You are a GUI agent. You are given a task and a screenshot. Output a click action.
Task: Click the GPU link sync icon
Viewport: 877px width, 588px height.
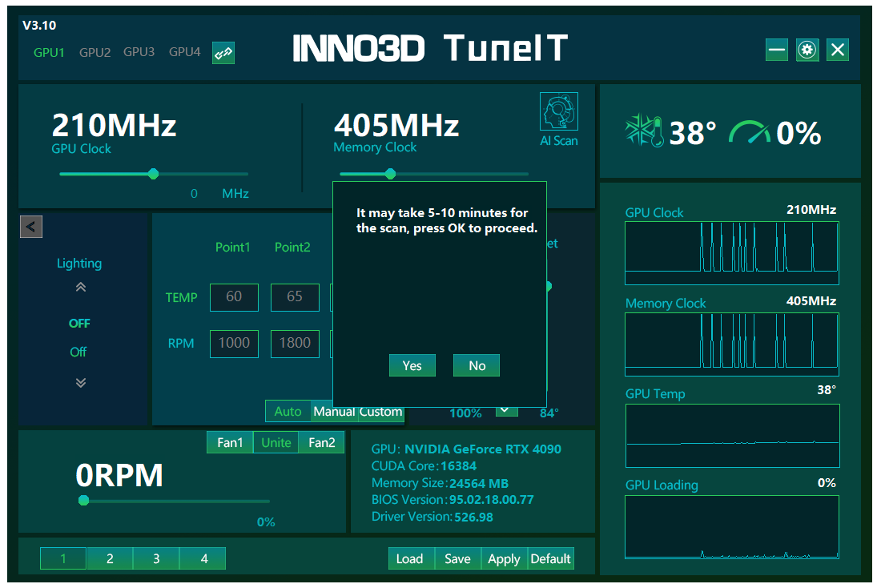223,53
